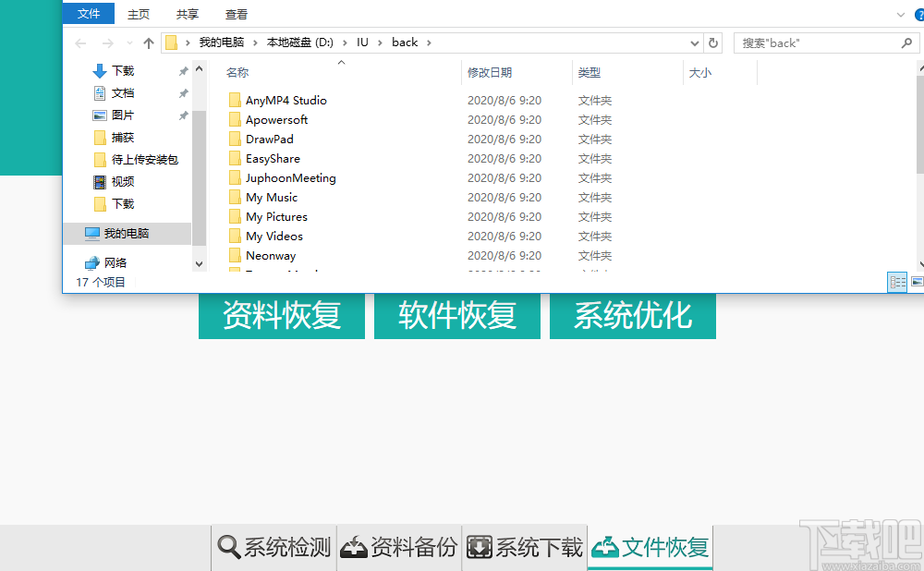Click the back navigation arrow

click(80, 43)
